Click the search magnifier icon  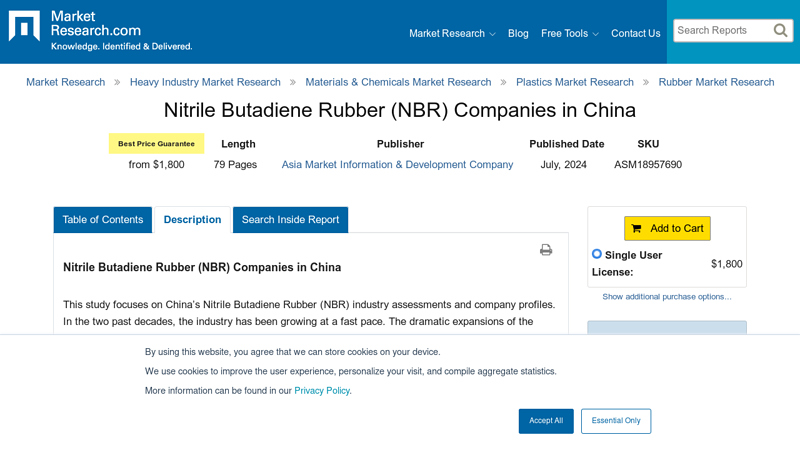(x=780, y=31)
